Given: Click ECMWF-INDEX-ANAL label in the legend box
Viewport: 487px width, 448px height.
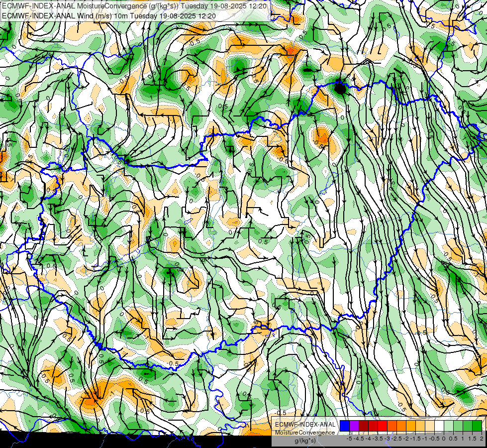Looking at the screenshot, I should pos(305,425).
